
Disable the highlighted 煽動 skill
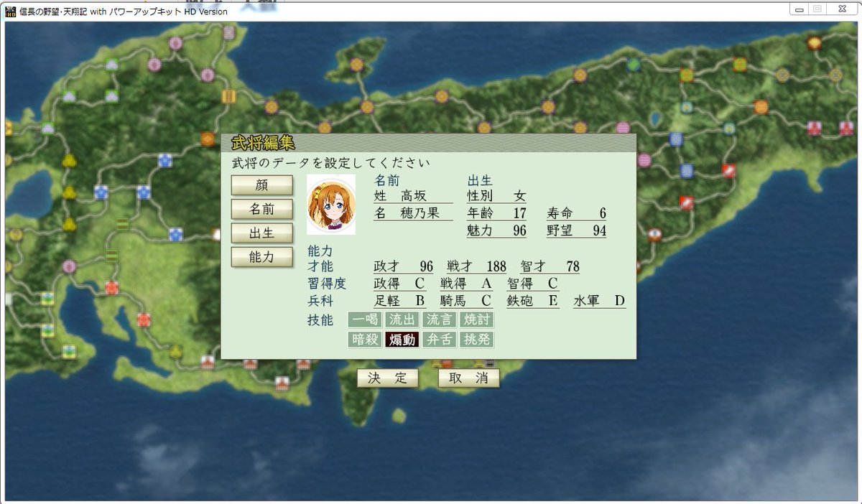[x=402, y=340]
